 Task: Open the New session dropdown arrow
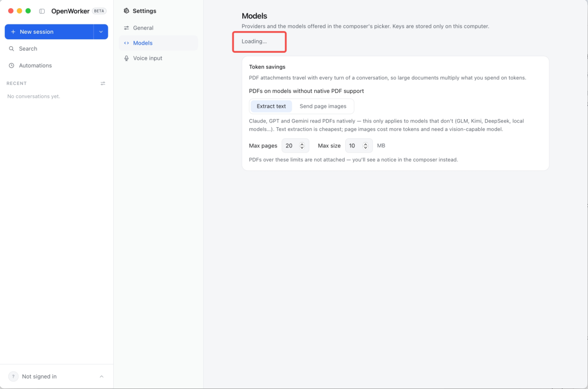[x=101, y=32]
